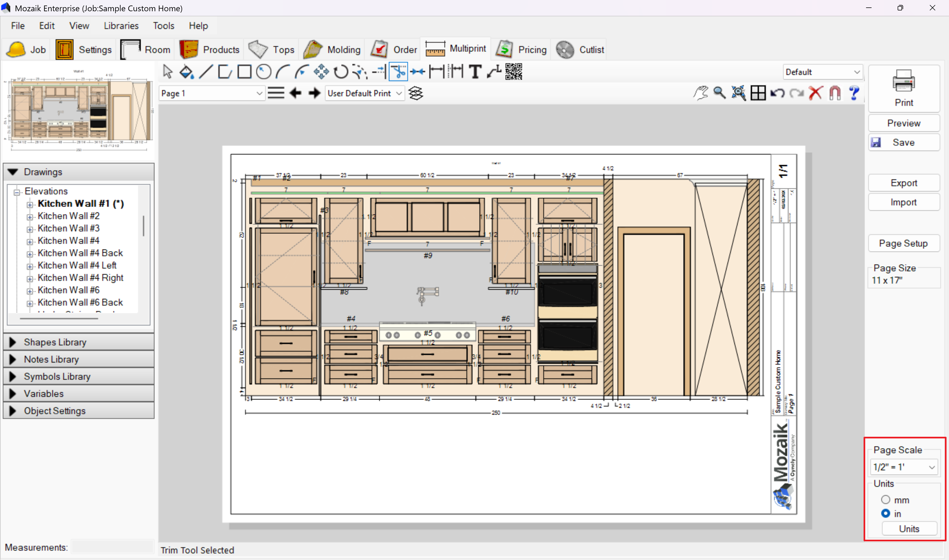Open the layers stack icon
The width and height of the screenshot is (949, 560).
click(416, 93)
